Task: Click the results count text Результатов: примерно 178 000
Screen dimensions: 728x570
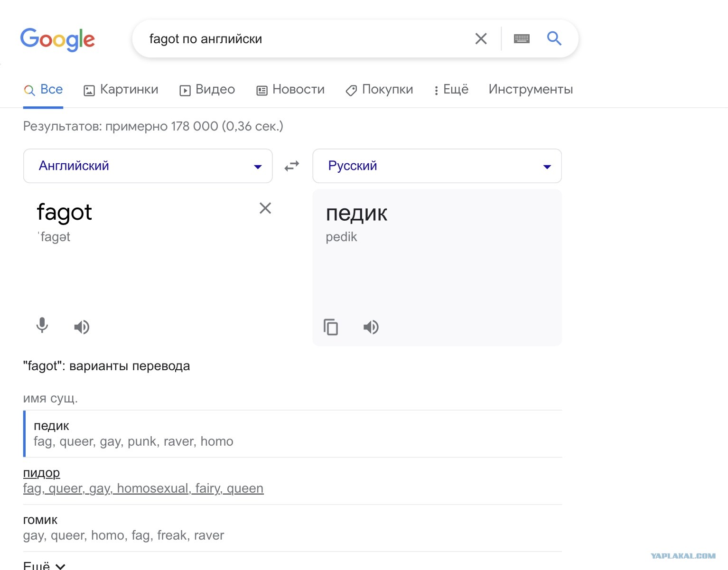Action: [153, 126]
